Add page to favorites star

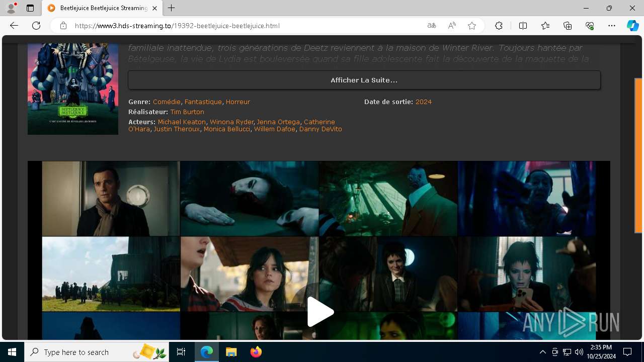[472, 26]
